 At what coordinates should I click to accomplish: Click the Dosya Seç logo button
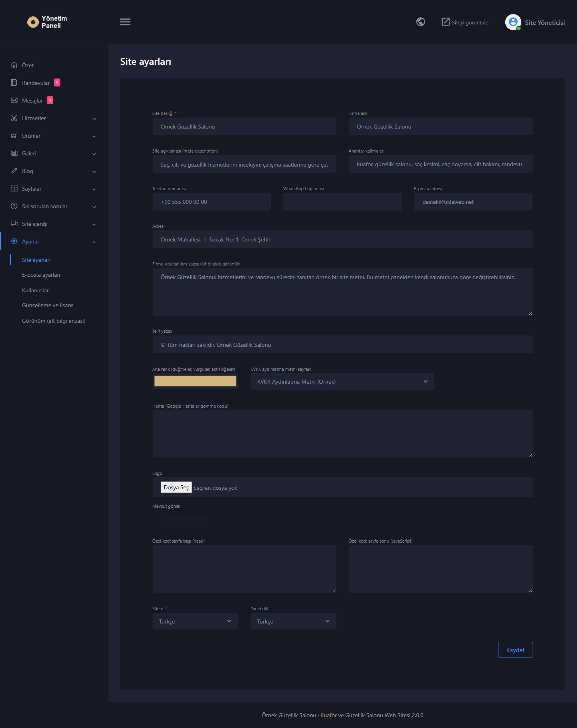176,487
